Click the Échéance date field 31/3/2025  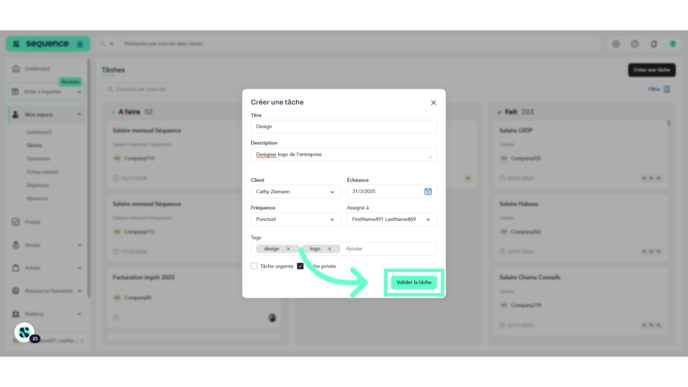coord(392,191)
